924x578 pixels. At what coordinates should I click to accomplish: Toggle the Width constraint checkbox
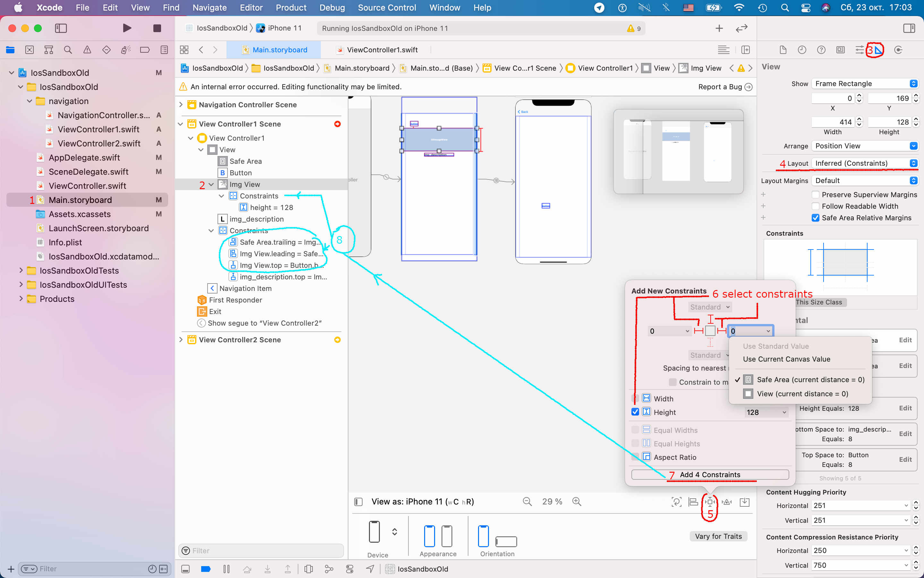[635, 398]
